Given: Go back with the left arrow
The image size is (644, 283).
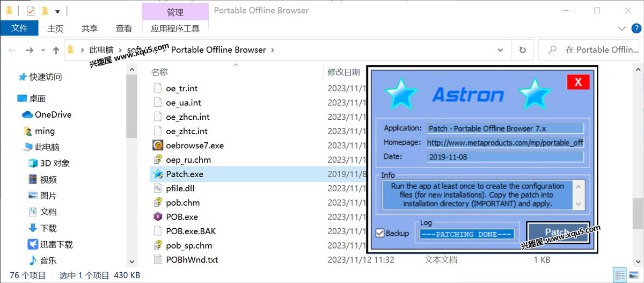Looking at the screenshot, I should pos(12,50).
